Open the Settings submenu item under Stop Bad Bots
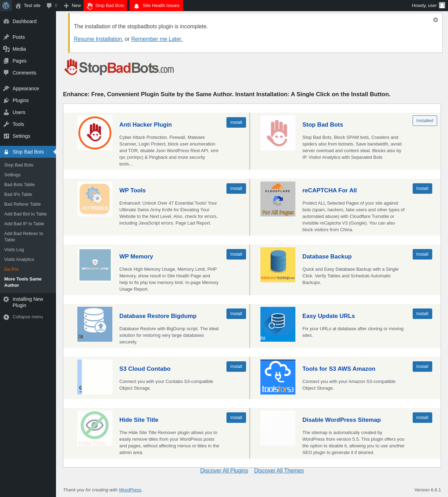Image resolution: width=448 pixels, height=497 pixels. pos(12,175)
